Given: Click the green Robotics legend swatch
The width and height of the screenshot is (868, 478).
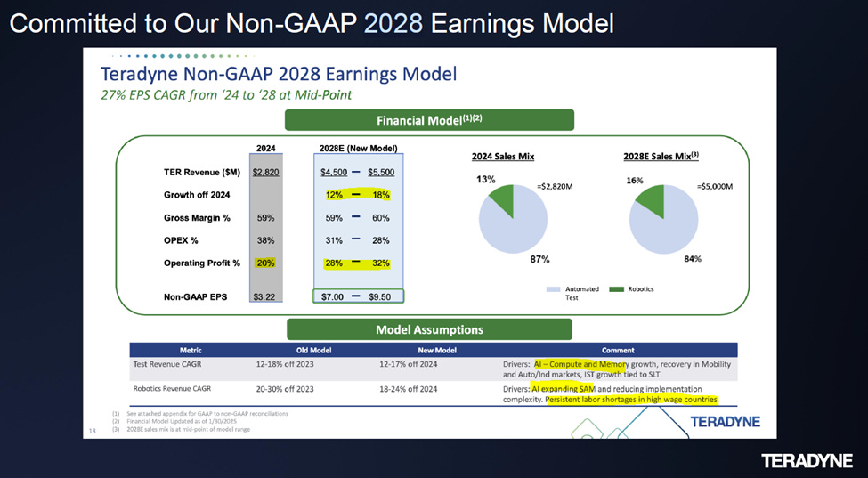Looking at the screenshot, I should pos(616,289).
